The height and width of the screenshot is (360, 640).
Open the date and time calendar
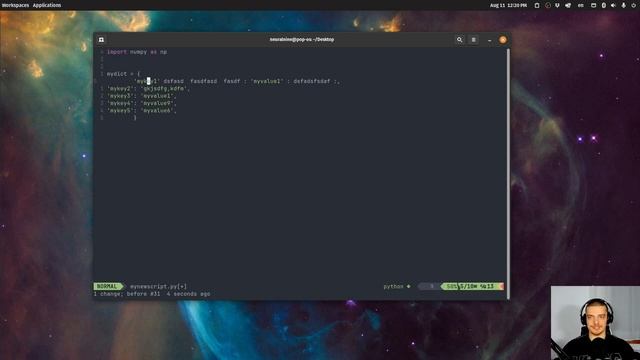click(508, 5)
